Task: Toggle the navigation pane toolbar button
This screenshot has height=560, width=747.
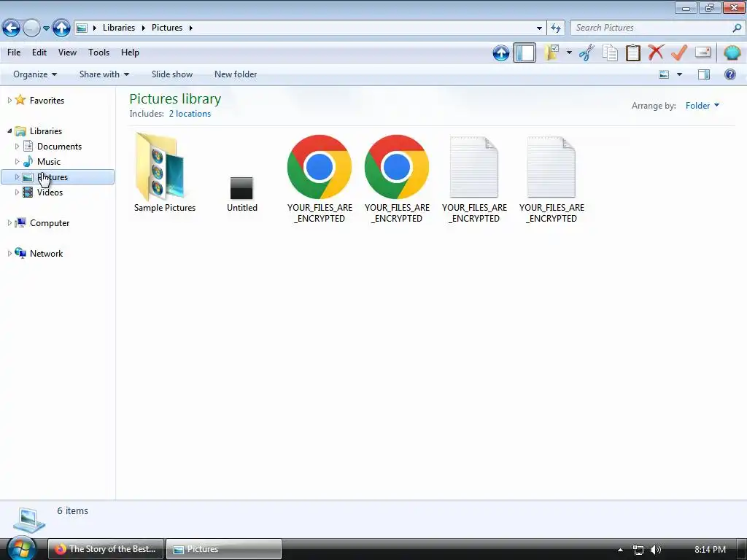Action: tap(525, 52)
